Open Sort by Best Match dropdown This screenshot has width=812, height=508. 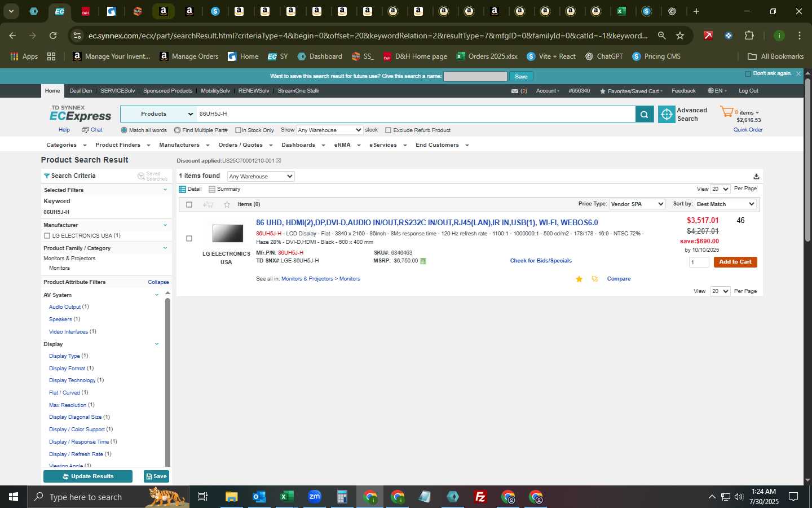coord(726,204)
